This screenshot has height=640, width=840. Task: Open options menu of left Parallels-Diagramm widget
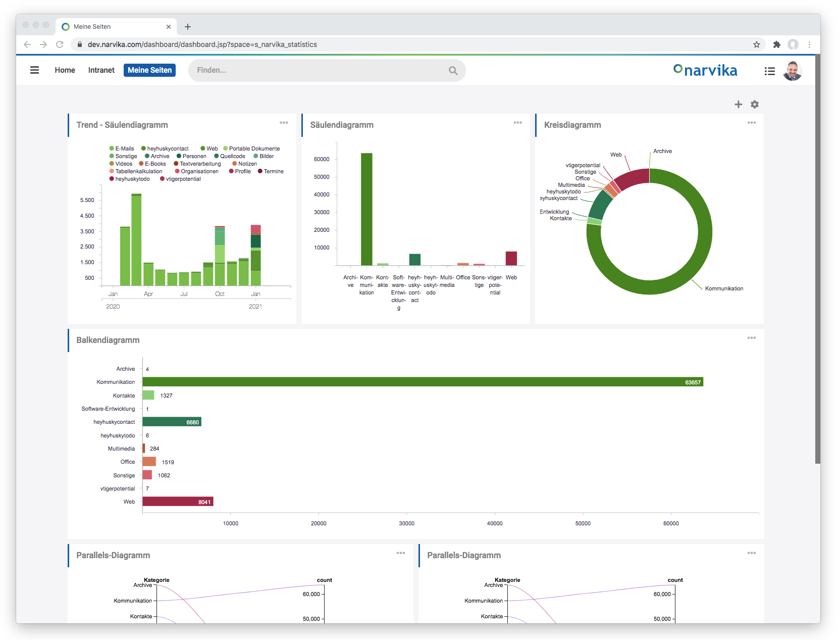pyautogui.click(x=401, y=553)
